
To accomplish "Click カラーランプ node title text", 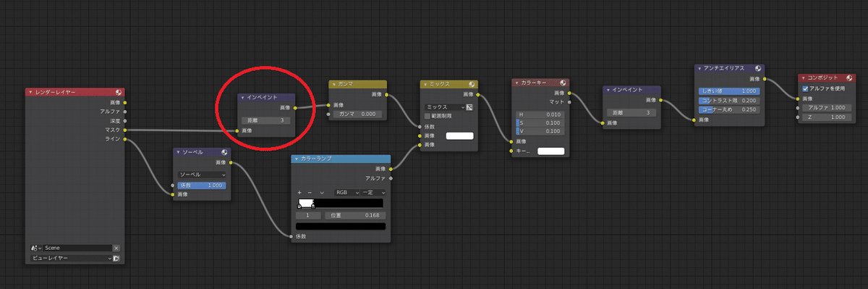I will pyautogui.click(x=316, y=159).
